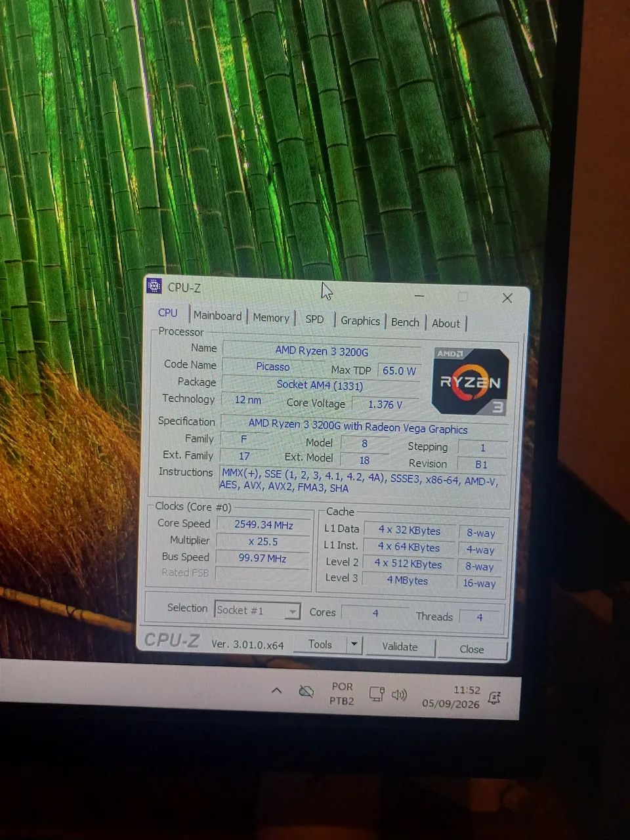
Task: Click the Instructions list text
Action: click(362, 480)
